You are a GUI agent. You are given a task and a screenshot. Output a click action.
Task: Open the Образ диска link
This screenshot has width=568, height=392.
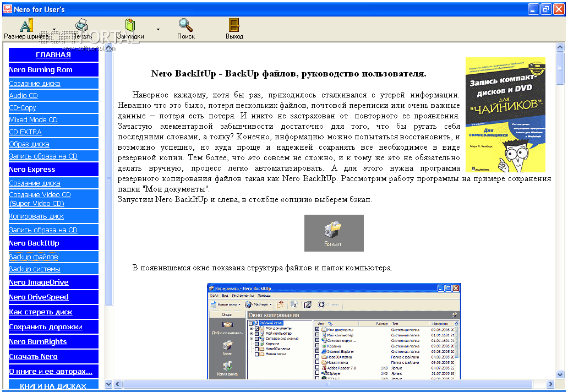(29, 144)
